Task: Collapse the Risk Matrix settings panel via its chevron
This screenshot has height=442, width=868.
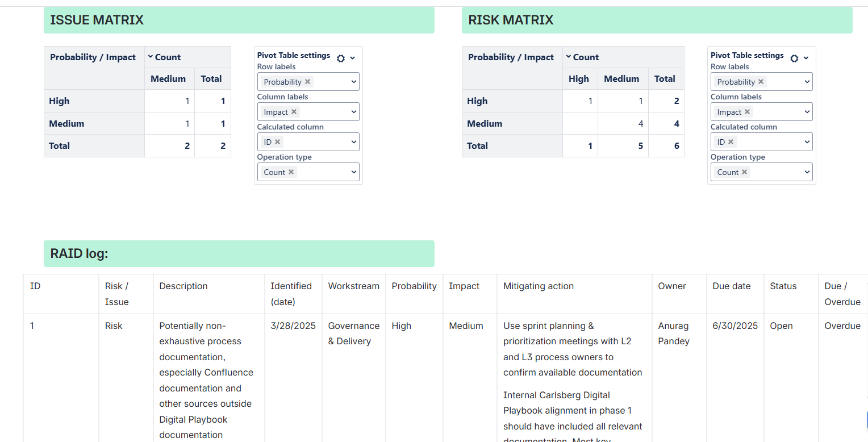Action: click(806, 59)
